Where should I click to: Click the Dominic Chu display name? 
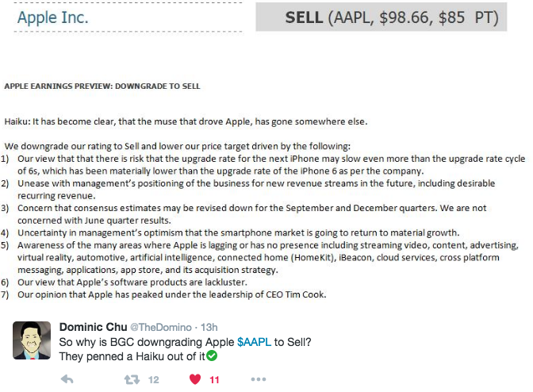(x=93, y=327)
